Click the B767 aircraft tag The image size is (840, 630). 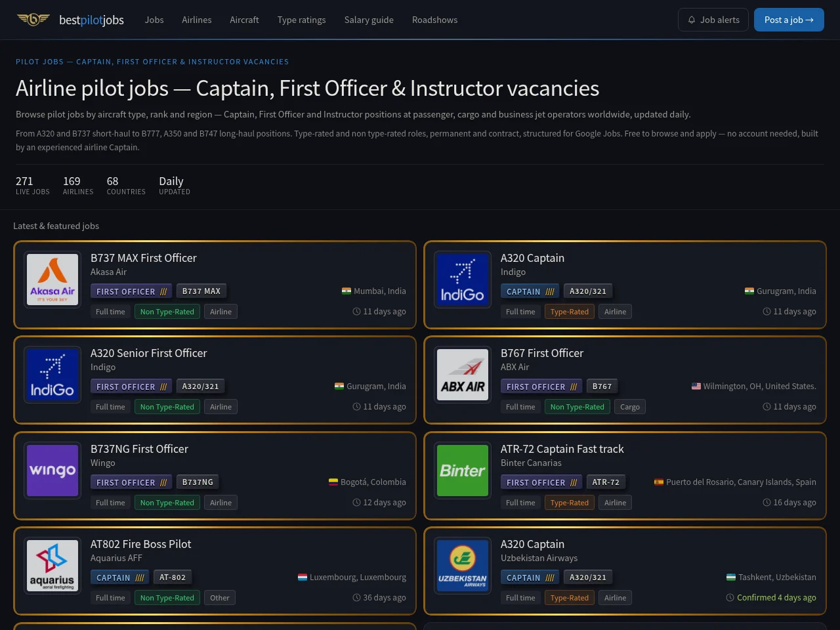[x=602, y=386]
